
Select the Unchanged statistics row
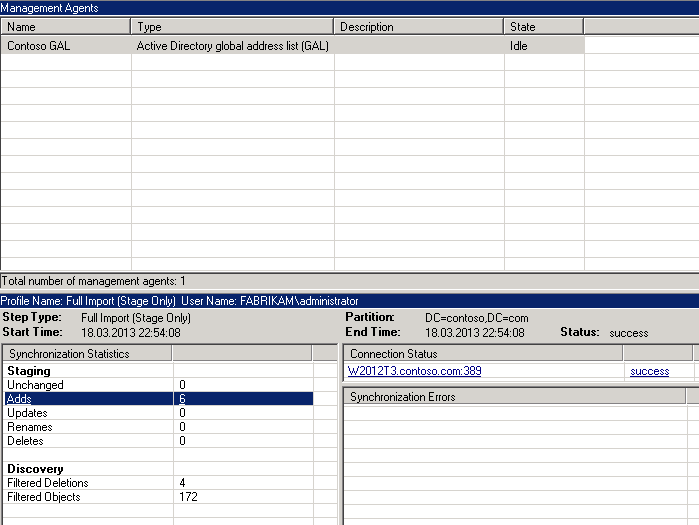point(159,385)
